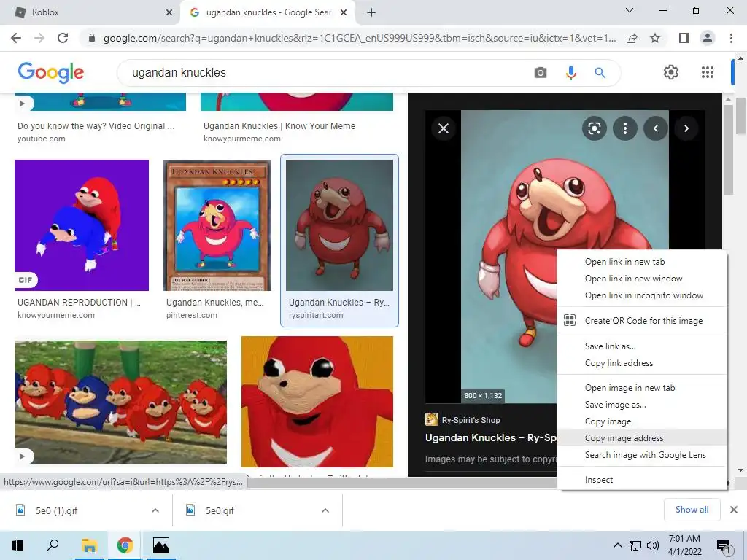
Task: Close the downloads bar
Action: coord(734,510)
